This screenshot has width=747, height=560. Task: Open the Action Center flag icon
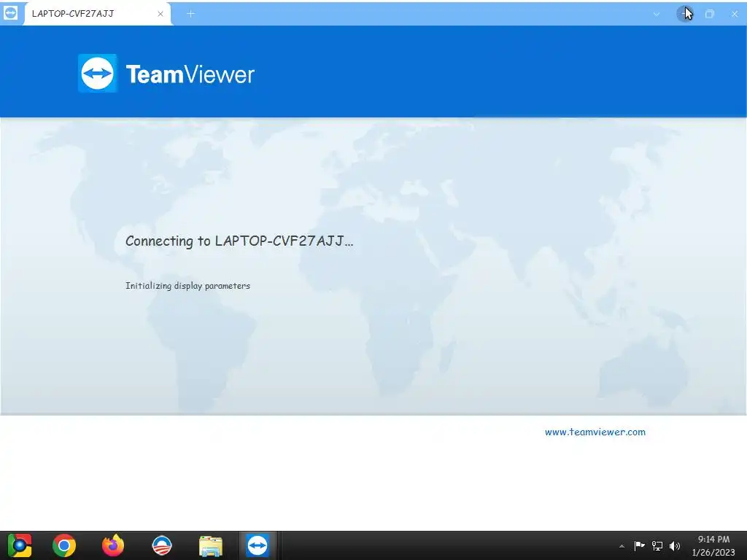pos(639,545)
